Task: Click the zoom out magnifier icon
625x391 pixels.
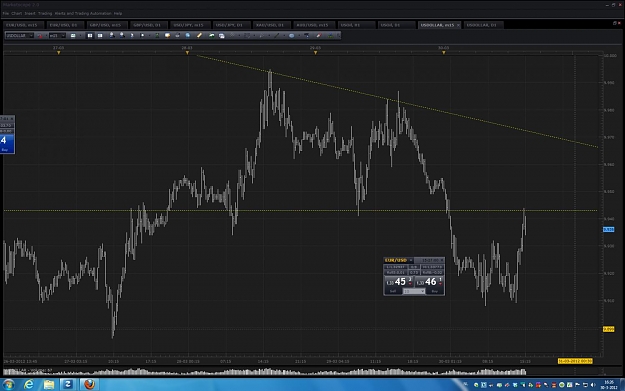Action: [x=122, y=35]
